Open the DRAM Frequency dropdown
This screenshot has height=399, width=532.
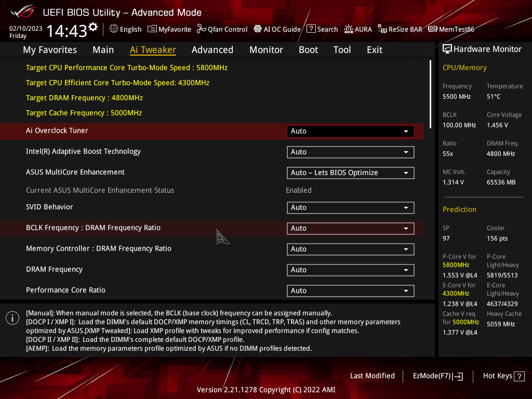[x=351, y=270]
